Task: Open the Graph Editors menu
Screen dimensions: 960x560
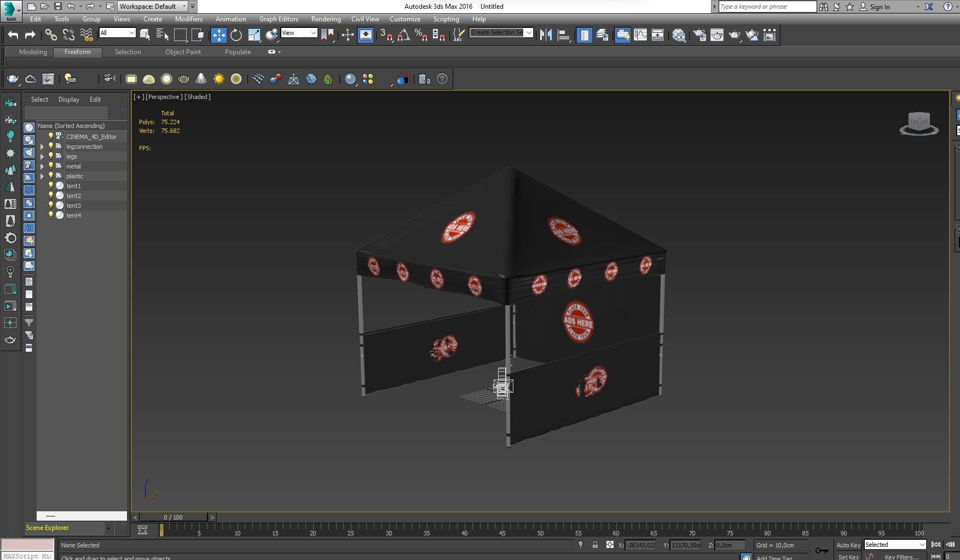Action: tap(279, 19)
